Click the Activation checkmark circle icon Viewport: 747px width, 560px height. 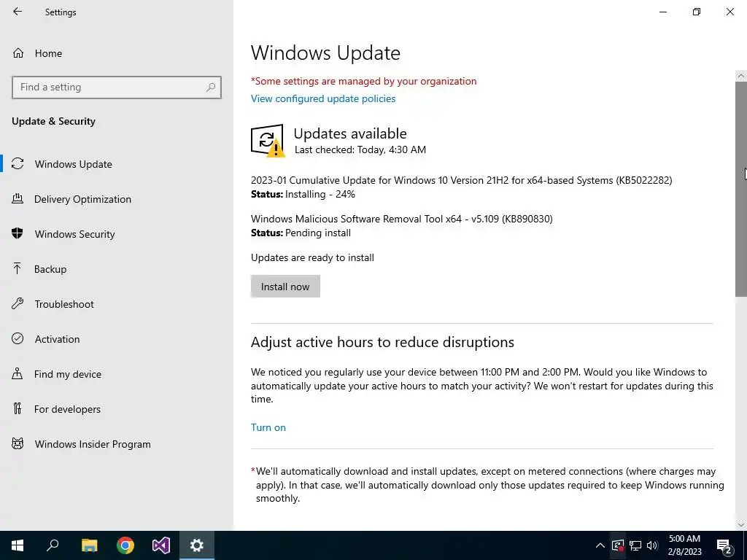[x=18, y=338]
